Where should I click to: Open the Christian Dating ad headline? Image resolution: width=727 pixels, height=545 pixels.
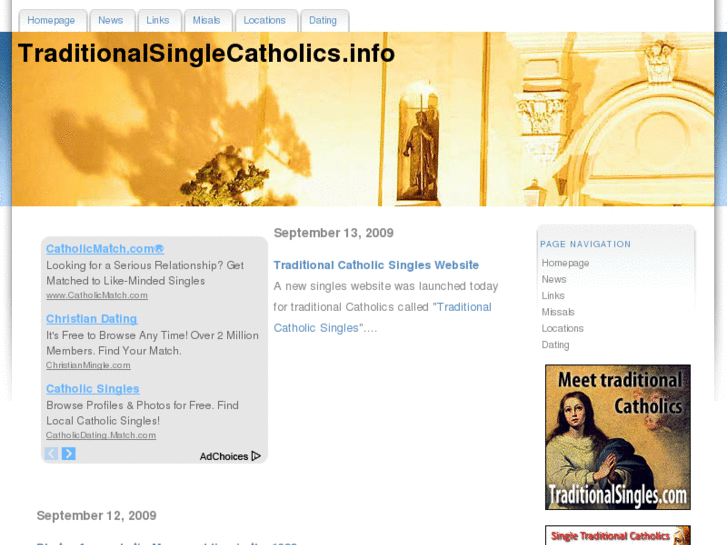click(x=92, y=319)
